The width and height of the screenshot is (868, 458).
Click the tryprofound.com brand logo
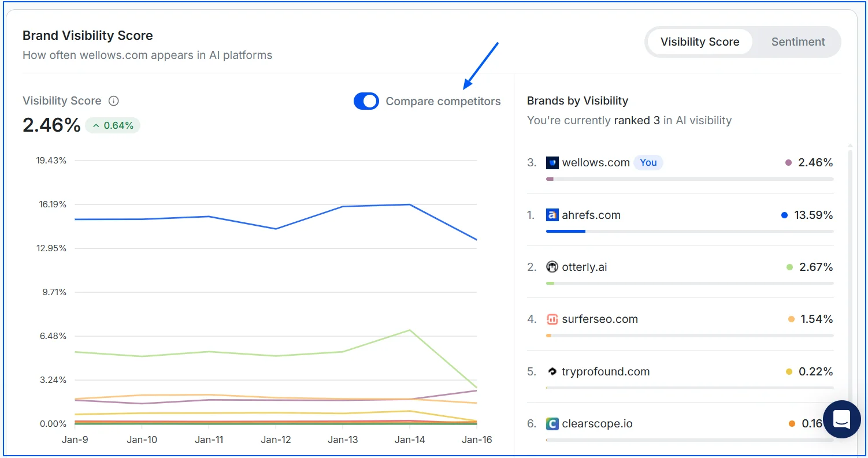coord(552,371)
